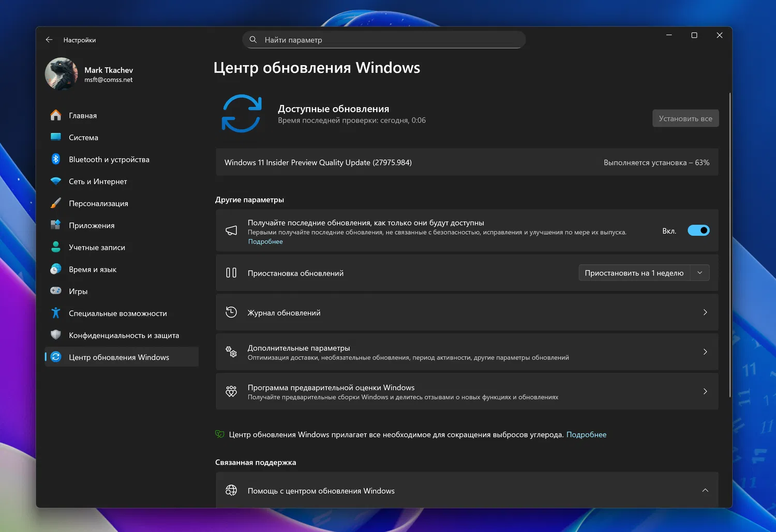The width and height of the screenshot is (776, 532).
Task: Open Сеть и Интернет settings
Action: point(98,181)
